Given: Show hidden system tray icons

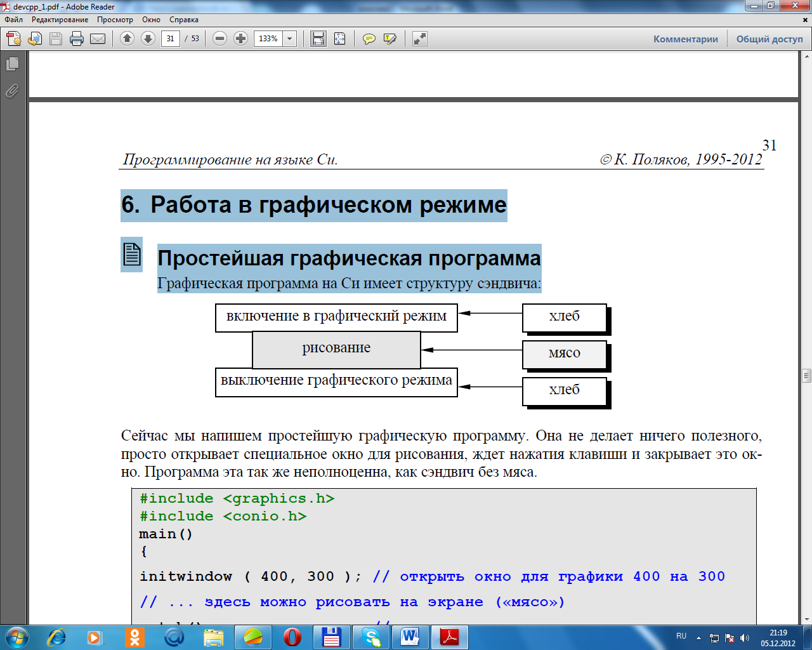Looking at the screenshot, I should coord(698,637).
